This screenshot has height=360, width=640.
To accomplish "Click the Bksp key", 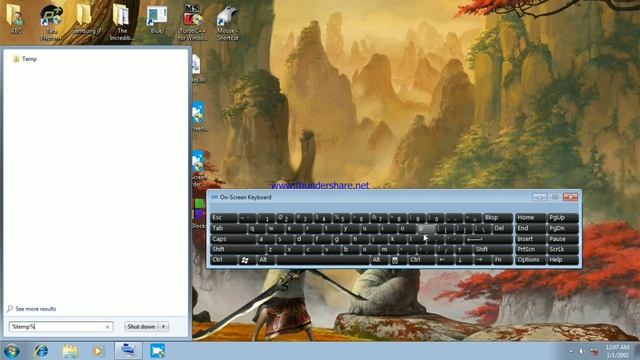I will 497,218.
